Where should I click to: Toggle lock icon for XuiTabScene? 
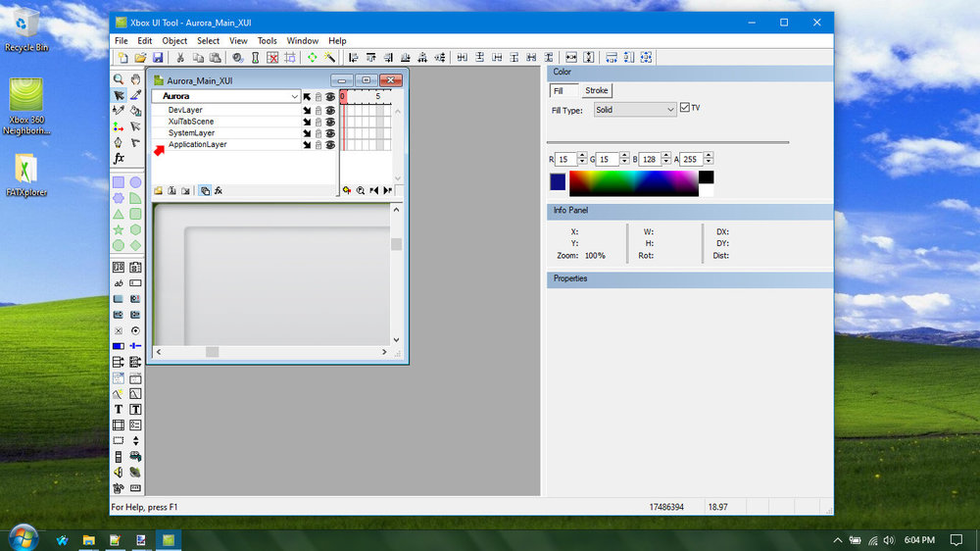pos(318,122)
